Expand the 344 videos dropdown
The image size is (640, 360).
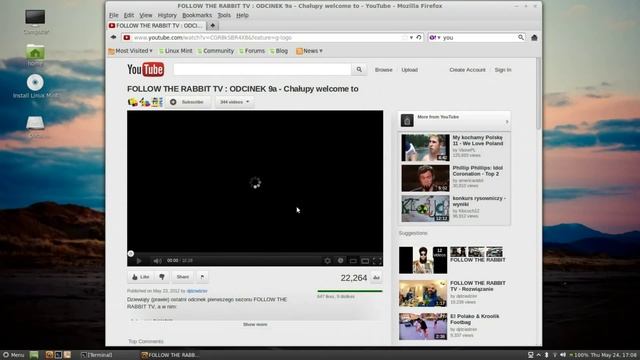234,102
